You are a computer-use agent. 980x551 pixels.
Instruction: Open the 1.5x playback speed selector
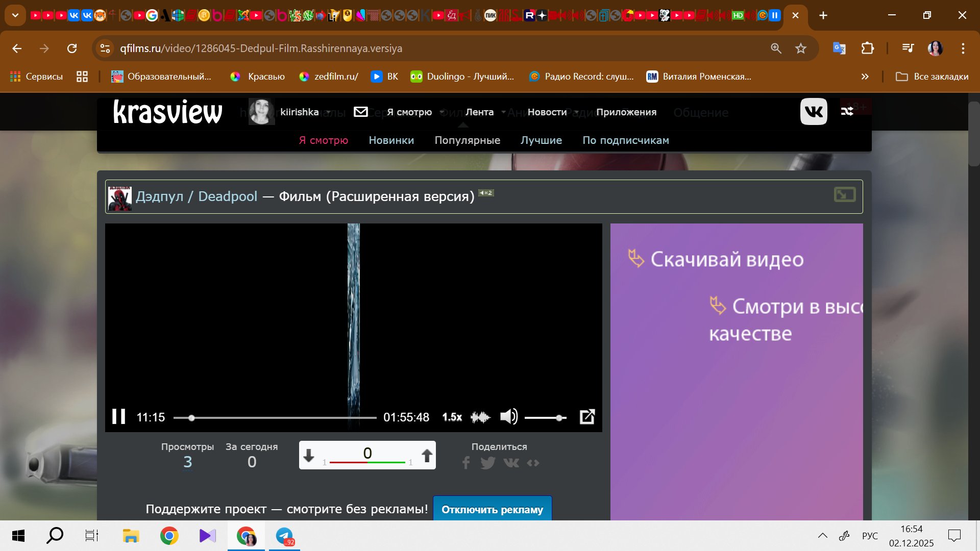[x=452, y=417]
